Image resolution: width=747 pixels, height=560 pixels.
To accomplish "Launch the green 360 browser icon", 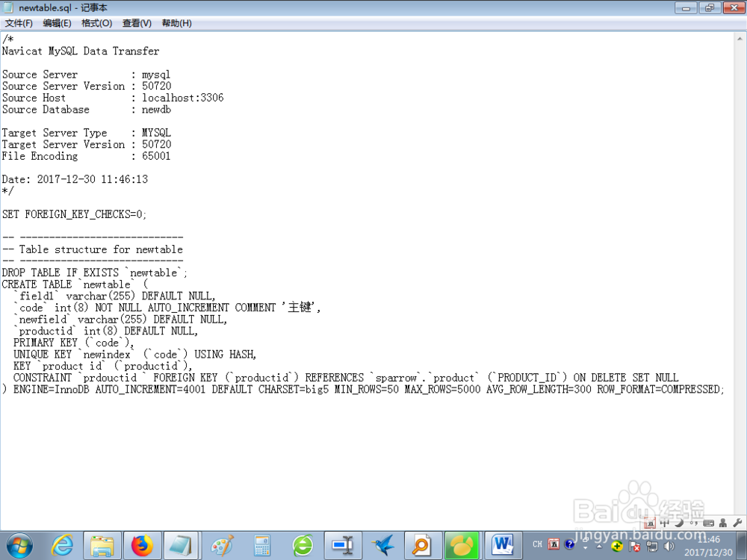I will click(303, 546).
